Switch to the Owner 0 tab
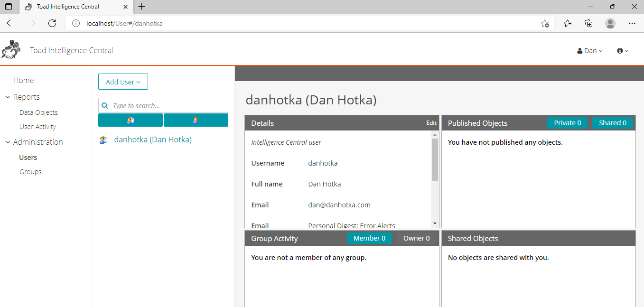 coord(417,238)
